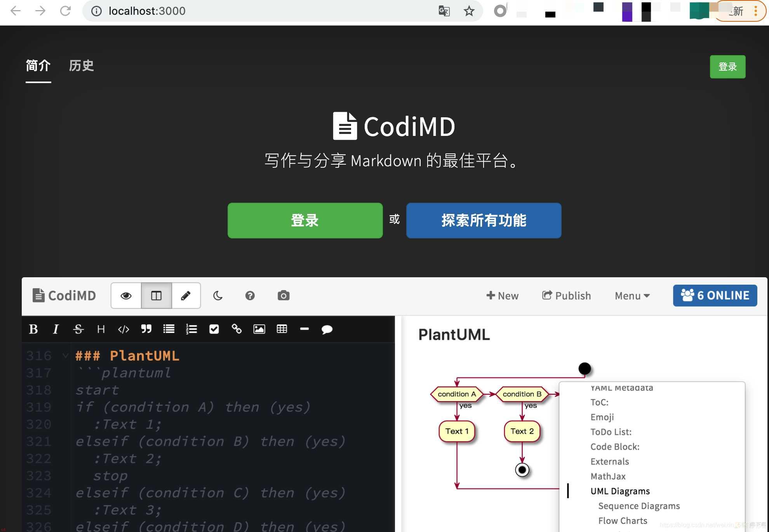This screenshot has width=769, height=532.
Task: Create a new note with New
Action: (x=502, y=296)
